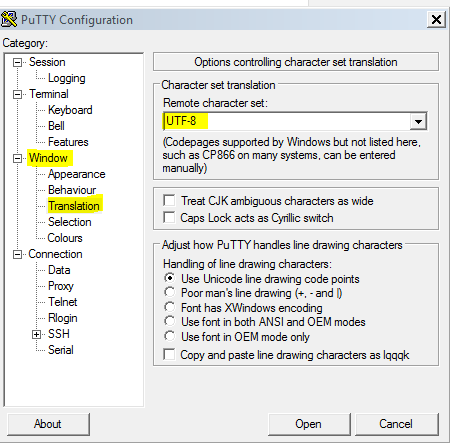Click the Open button
This screenshot has height=443, width=450.
(309, 424)
